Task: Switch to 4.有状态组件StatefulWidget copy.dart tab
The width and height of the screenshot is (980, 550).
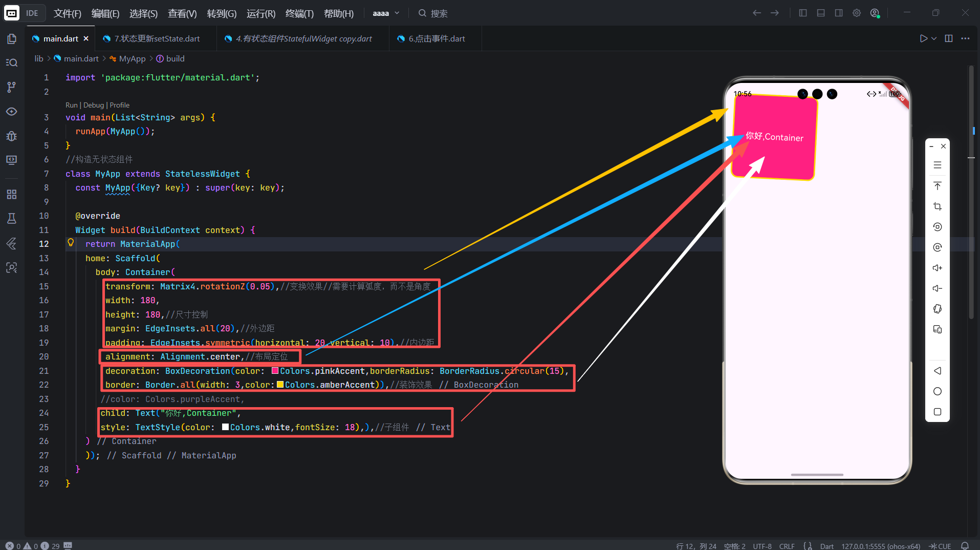Action: (x=303, y=38)
